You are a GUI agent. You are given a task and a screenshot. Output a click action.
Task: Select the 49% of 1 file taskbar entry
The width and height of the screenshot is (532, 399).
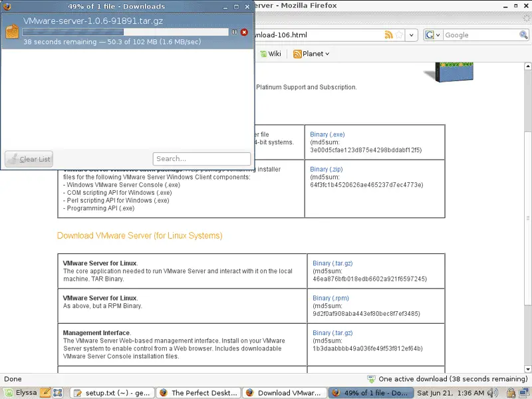click(370, 393)
